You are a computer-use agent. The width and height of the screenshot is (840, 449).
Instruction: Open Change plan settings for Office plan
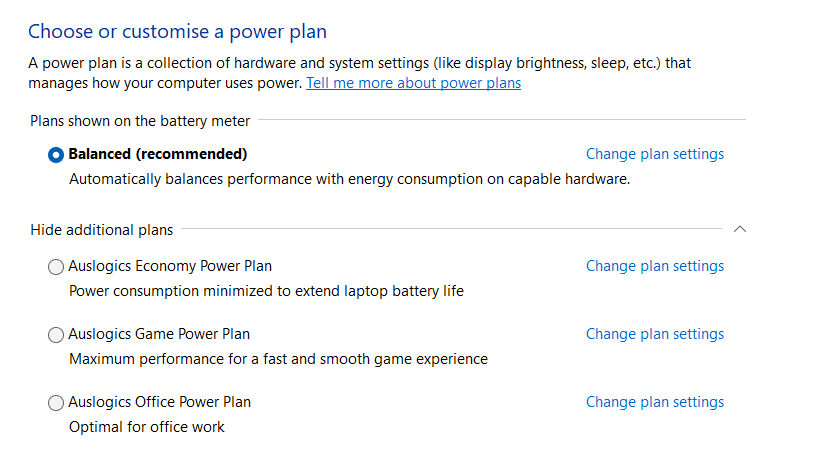coord(654,402)
